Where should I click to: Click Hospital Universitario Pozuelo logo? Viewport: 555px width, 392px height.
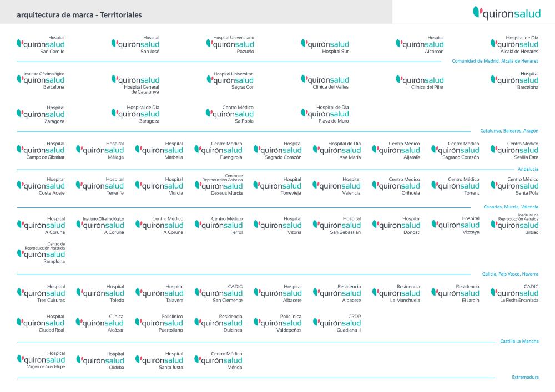click(230, 44)
